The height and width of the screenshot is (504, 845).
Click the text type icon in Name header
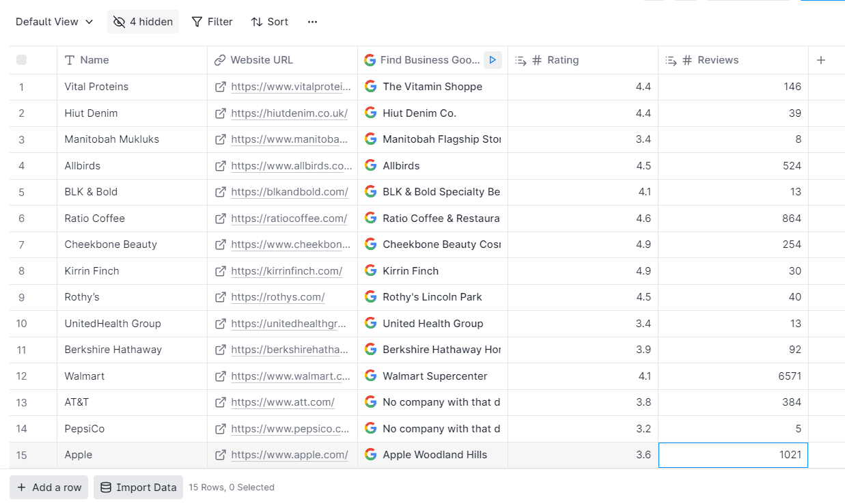[x=69, y=60]
